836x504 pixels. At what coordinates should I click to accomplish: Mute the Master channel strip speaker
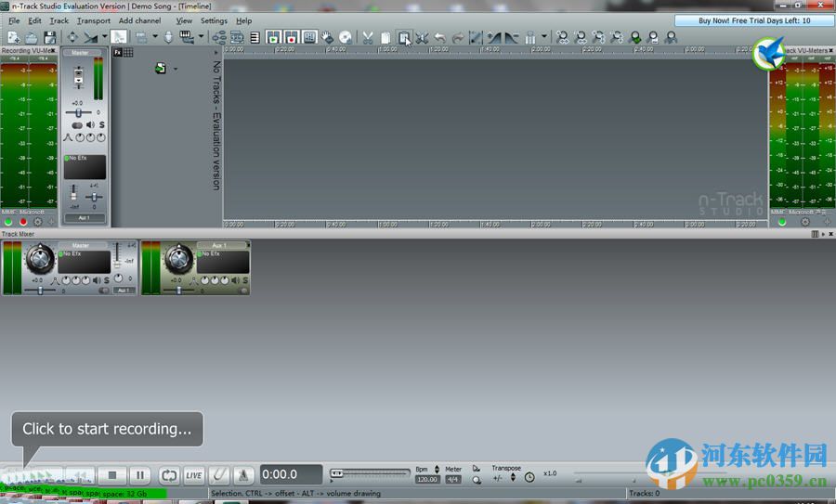(x=90, y=124)
